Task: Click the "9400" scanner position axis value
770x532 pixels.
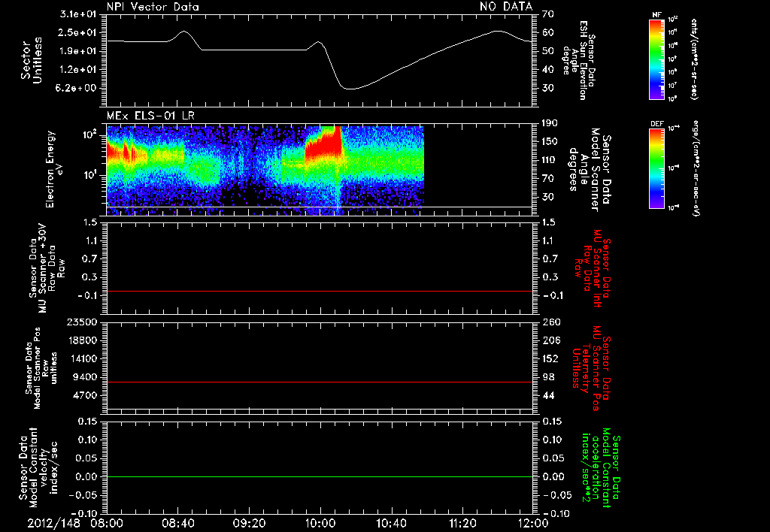Action: tap(86, 377)
